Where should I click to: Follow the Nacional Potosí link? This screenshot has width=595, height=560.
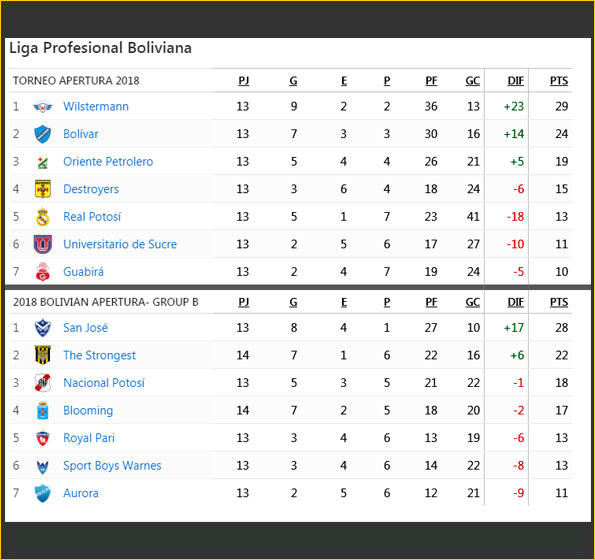(104, 383)
